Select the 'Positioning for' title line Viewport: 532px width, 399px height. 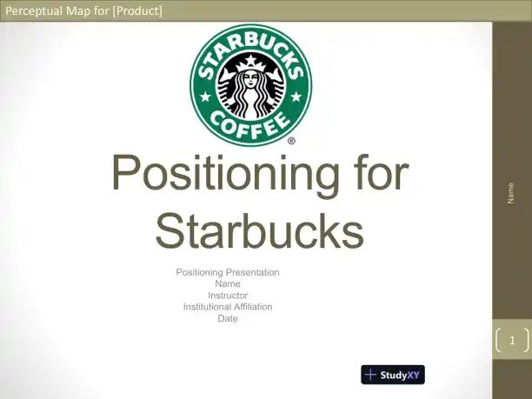(260, 175)
